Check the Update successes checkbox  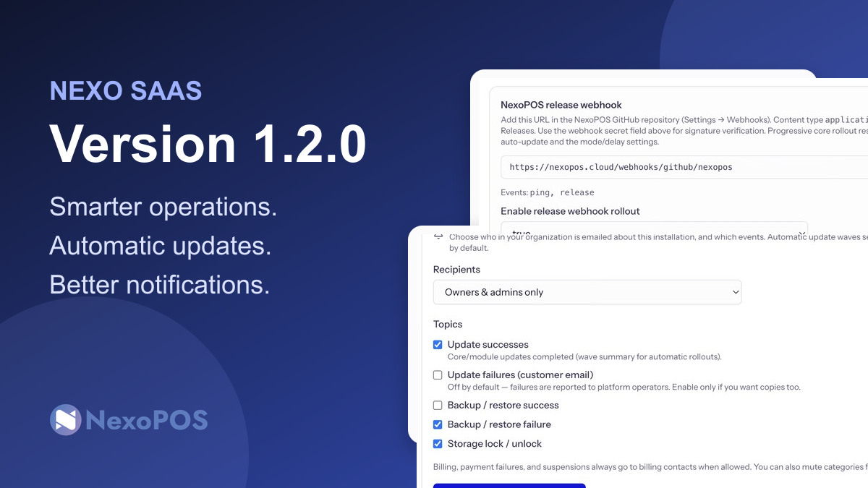coord(438,345)
